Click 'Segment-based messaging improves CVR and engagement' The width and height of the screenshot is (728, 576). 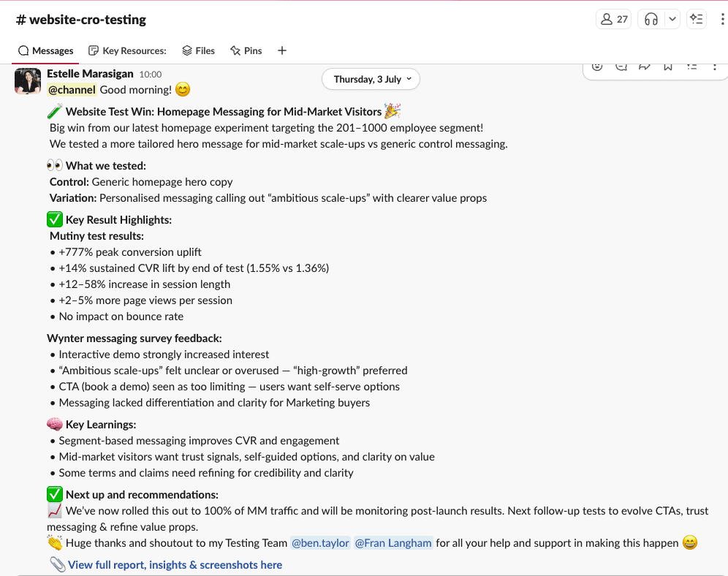[x=199, y=441]
